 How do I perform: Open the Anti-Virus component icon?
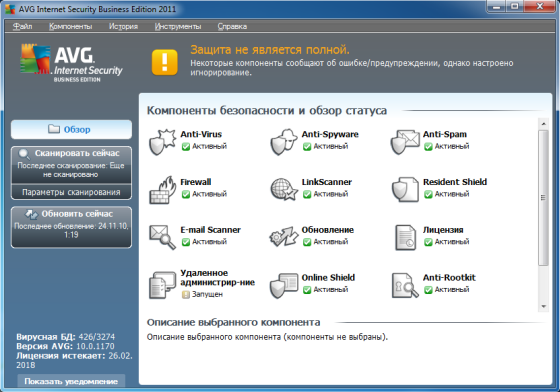coord(162,142)
